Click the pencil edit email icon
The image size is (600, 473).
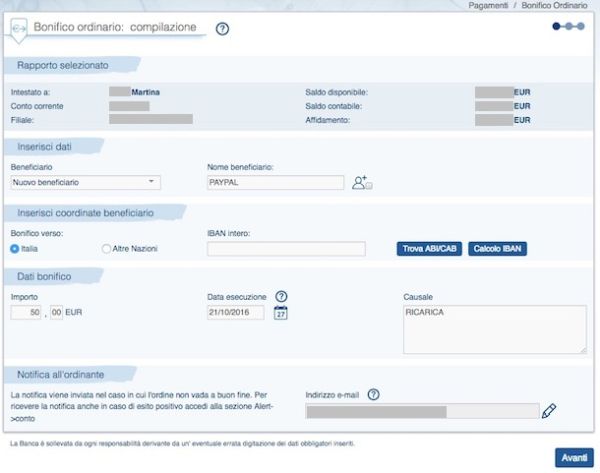[547, 411]
